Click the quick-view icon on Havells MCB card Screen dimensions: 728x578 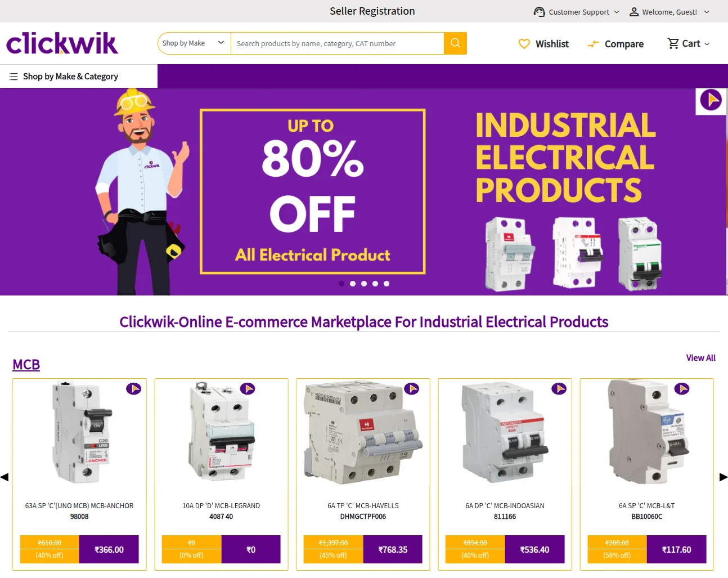click(x=412, y=389)
